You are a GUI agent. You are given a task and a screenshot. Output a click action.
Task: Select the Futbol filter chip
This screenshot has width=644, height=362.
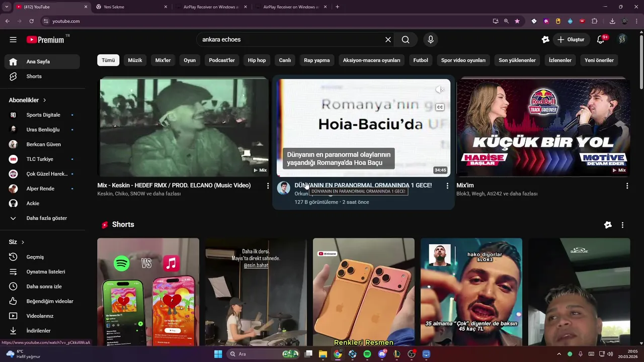[x=421, y=60]
